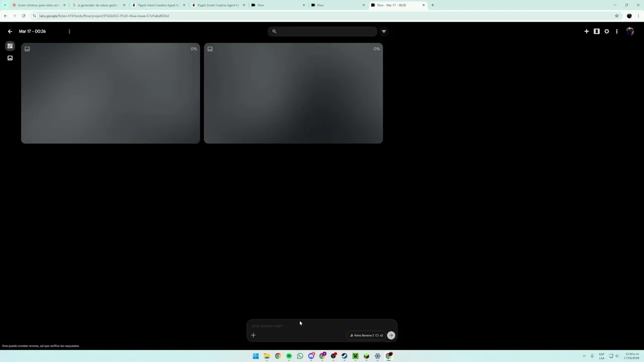
Task: Open File Explorer from the taskbar
Action: click(267, 356)
